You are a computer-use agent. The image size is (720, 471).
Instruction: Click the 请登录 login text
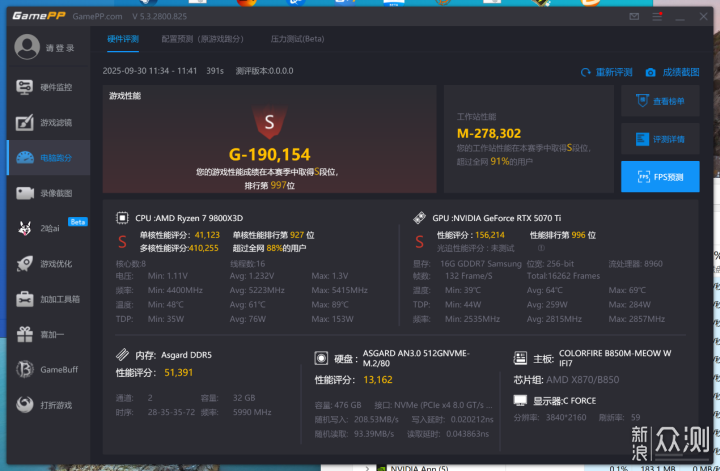[x=60, y=48]
